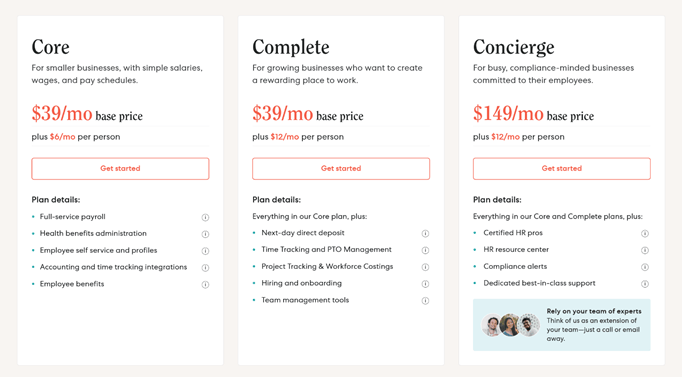
Task: Click info icon for Time Tracking and PTO Management
Action: click(x=425, y=250)
